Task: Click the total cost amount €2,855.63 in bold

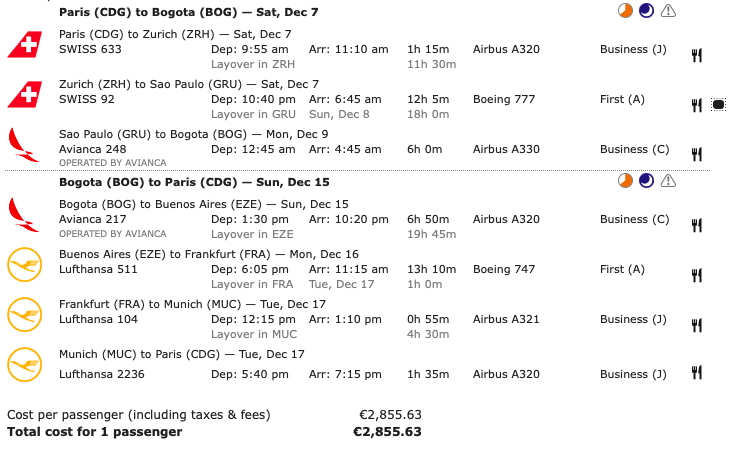Action: click(387, 432)
